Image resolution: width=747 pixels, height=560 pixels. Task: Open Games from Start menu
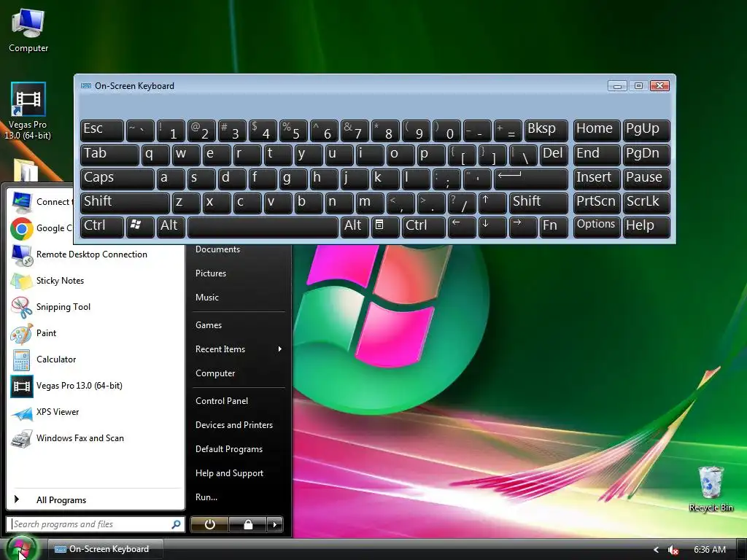coord(209,325)
